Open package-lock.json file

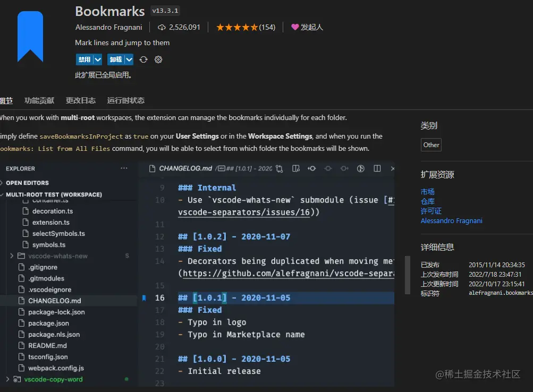tap(56, 312)
